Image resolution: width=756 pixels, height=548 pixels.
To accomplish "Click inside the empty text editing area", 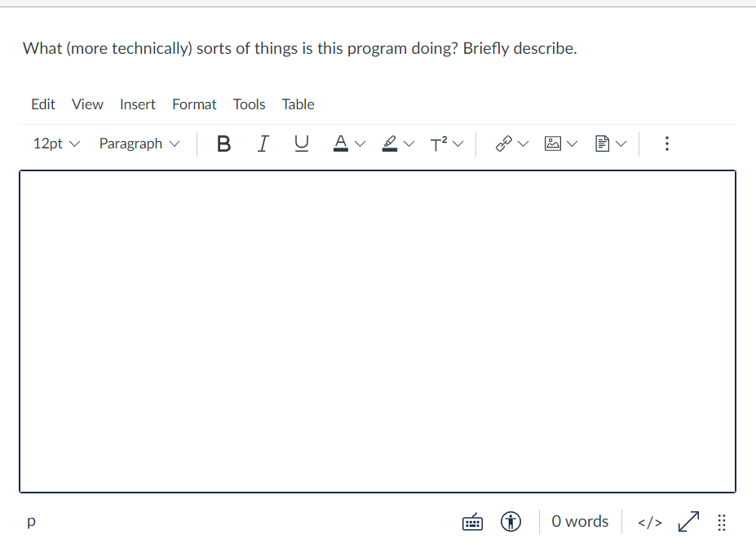I will coord(378,330).
